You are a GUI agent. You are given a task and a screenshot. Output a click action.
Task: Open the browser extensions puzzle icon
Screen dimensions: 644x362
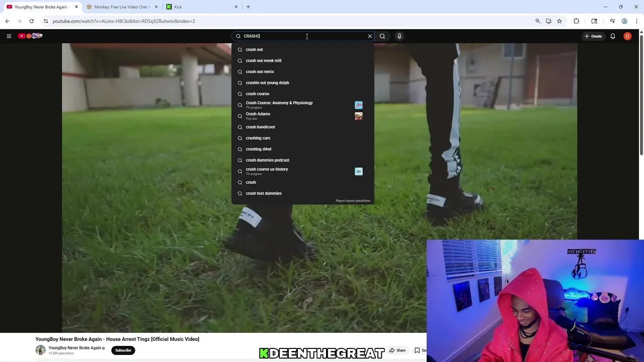pyautogui.click(x=577, y=21)
